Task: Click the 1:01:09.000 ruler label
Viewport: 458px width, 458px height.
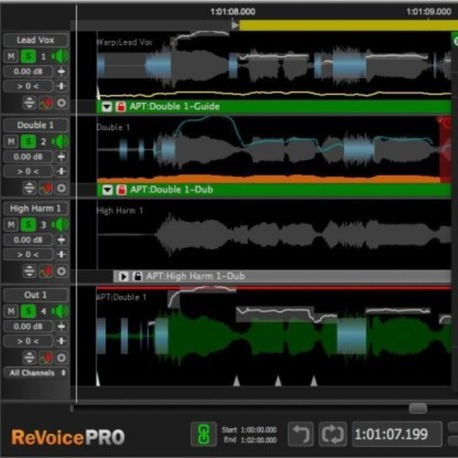Action: [429, 12]
